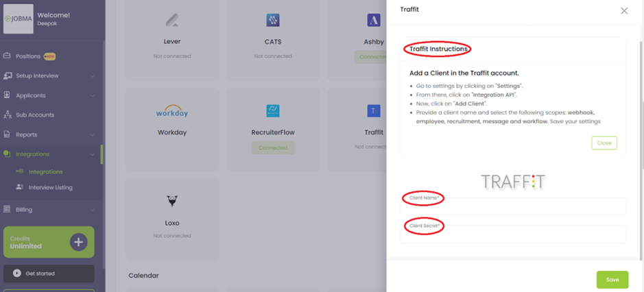The height and width of the screenshot is (292, 644).
Task: Open Interview Listing sub-item
Action: click(51, 187)
